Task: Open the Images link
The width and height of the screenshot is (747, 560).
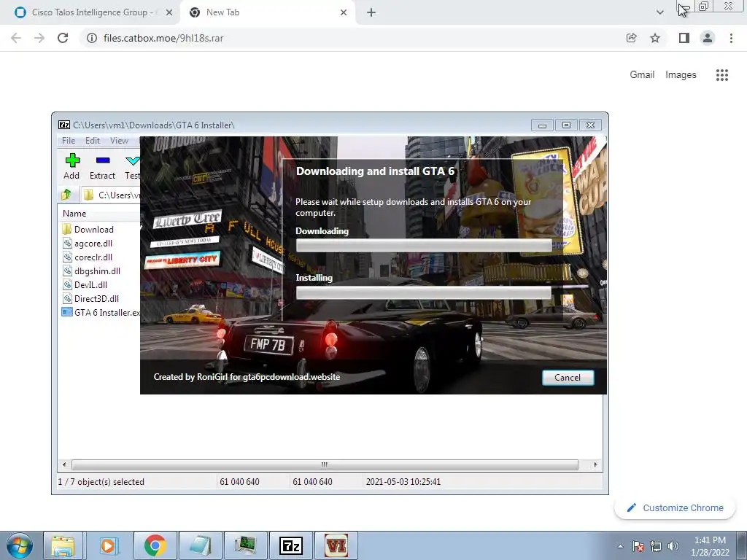Action: [x=681, y=75]
